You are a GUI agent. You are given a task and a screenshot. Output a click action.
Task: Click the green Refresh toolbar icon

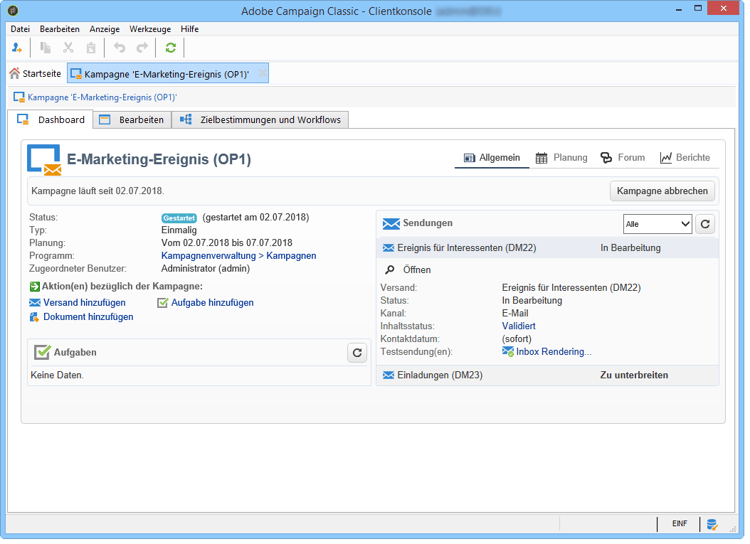click(171, 48)
